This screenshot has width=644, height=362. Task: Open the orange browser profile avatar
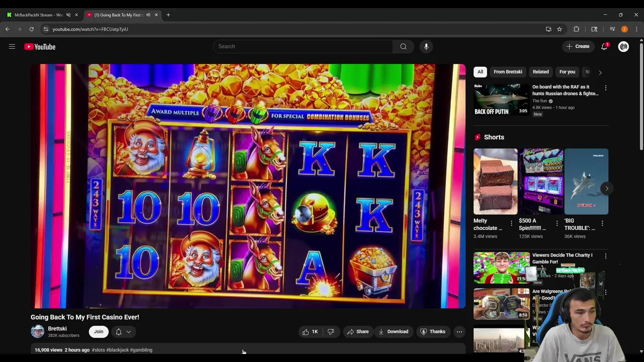[624, 29]
